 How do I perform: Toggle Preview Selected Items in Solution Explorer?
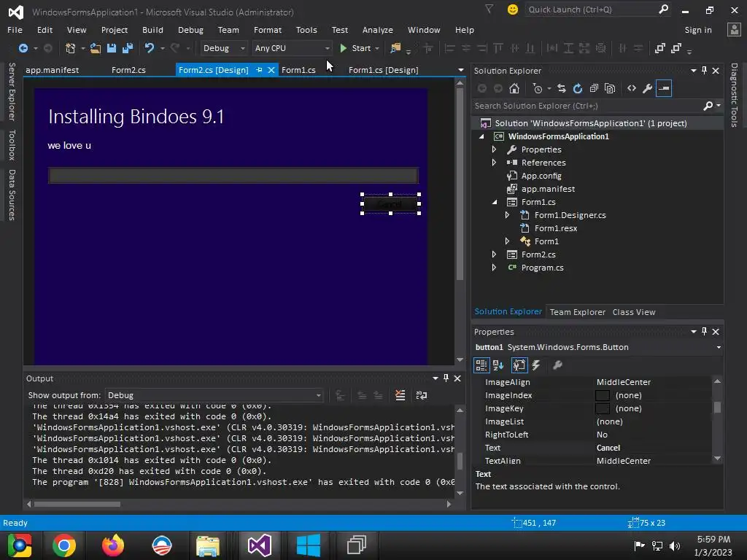tap(664, 88)
